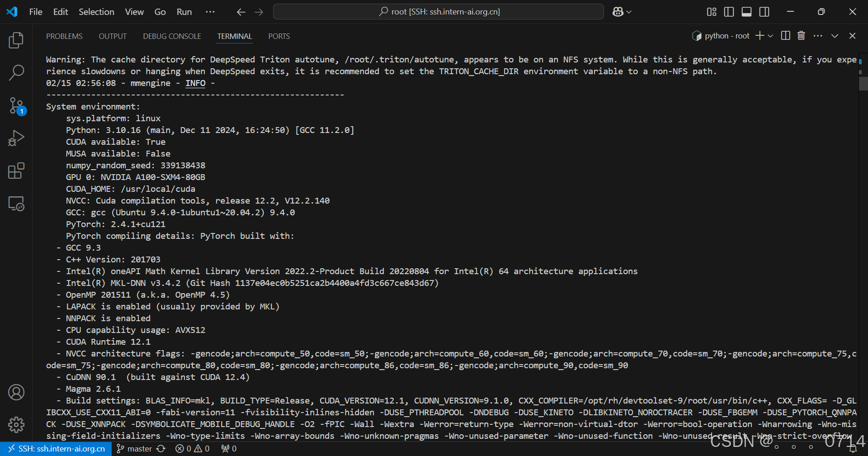Image resolution: width=868 pixels, height=456 pixels.
Task: Open the Search view
Action: (x=16, y=72)
